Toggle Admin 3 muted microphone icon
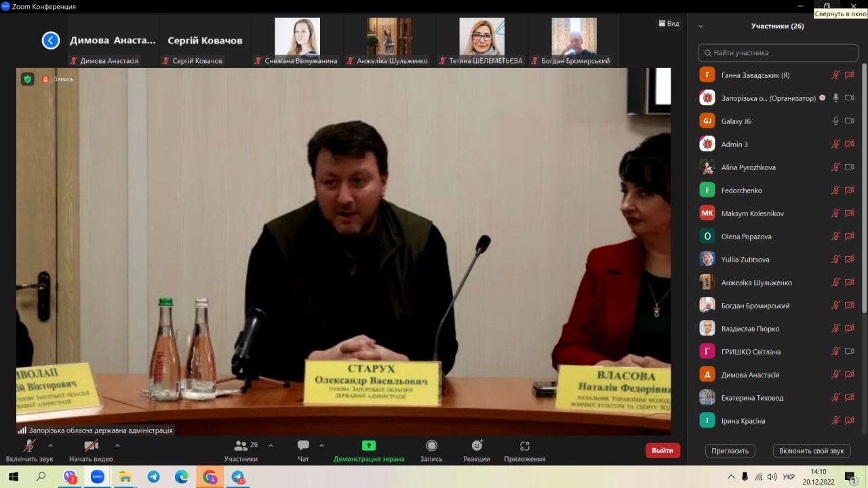Screen dimensions: 868x488 [836, 144]
